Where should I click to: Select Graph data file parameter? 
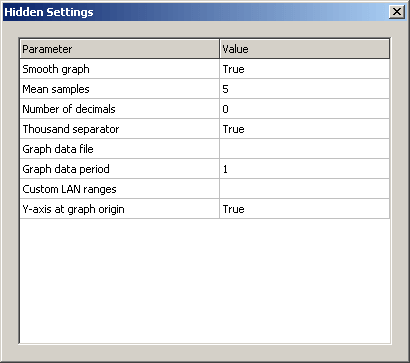pyautogui.click(x=119, y=149)
